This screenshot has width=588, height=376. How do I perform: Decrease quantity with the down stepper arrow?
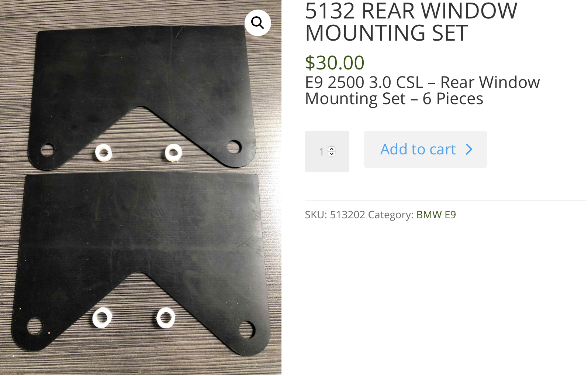(x=332, y=154)
